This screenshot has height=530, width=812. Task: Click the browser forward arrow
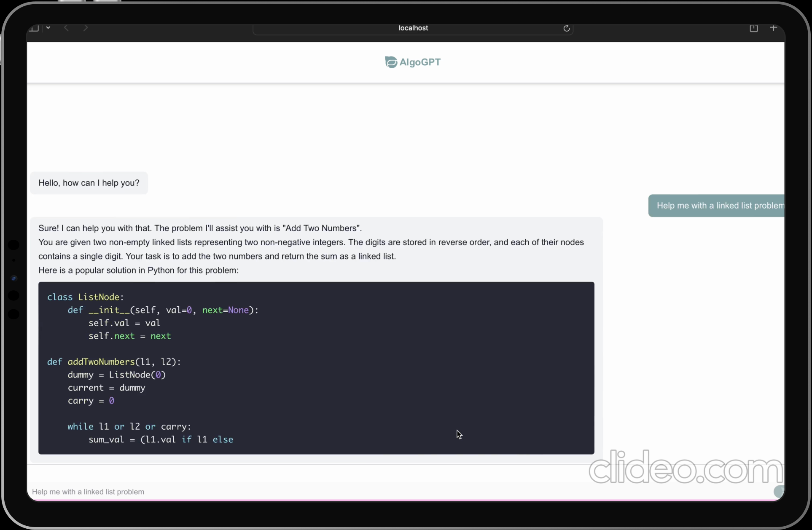tap(86, 28)
